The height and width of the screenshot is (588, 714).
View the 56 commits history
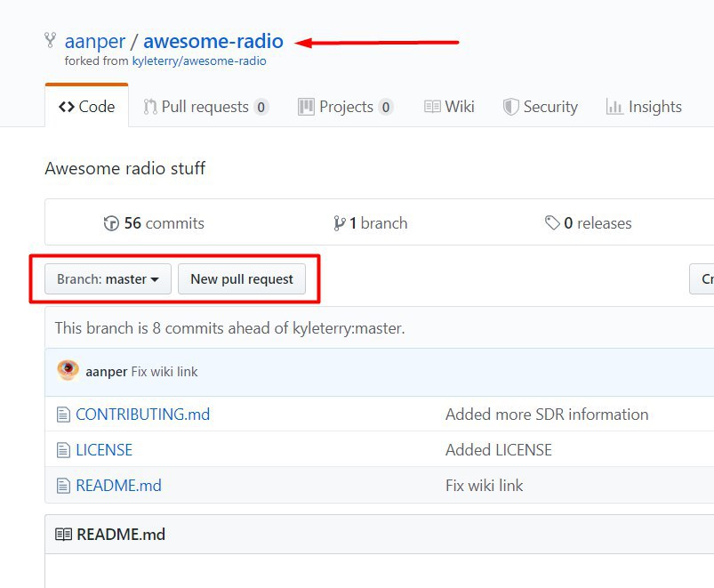tap(154, 223)
